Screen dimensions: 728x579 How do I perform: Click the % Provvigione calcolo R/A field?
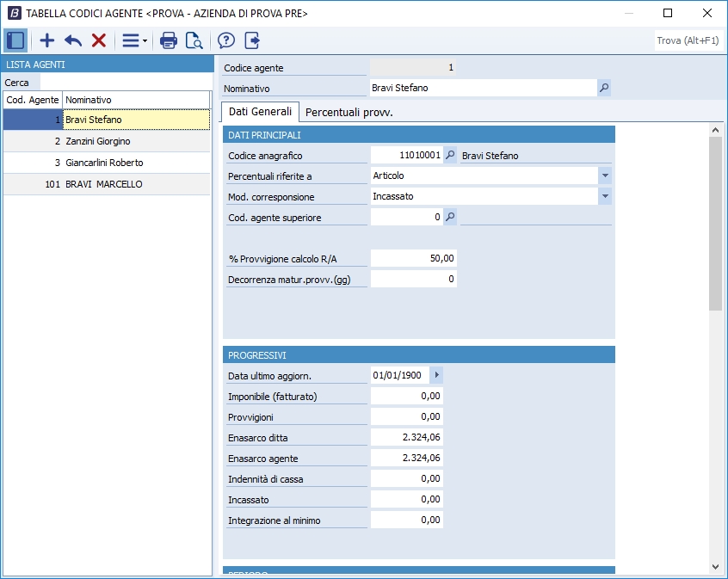pos(413,258)
